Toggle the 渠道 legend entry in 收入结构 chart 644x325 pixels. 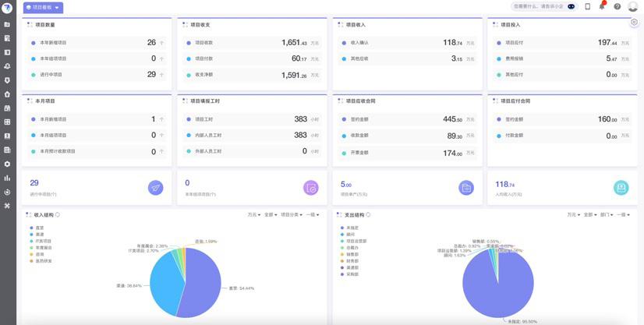[39, 235]
